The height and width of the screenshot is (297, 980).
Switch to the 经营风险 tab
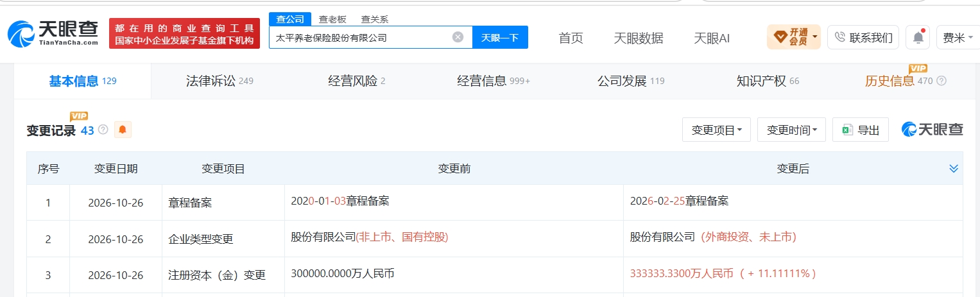pyautogui.click(x=356, y=81)
